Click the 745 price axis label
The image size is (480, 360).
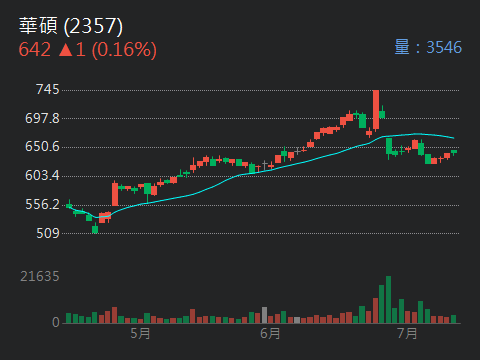point(48,90)
